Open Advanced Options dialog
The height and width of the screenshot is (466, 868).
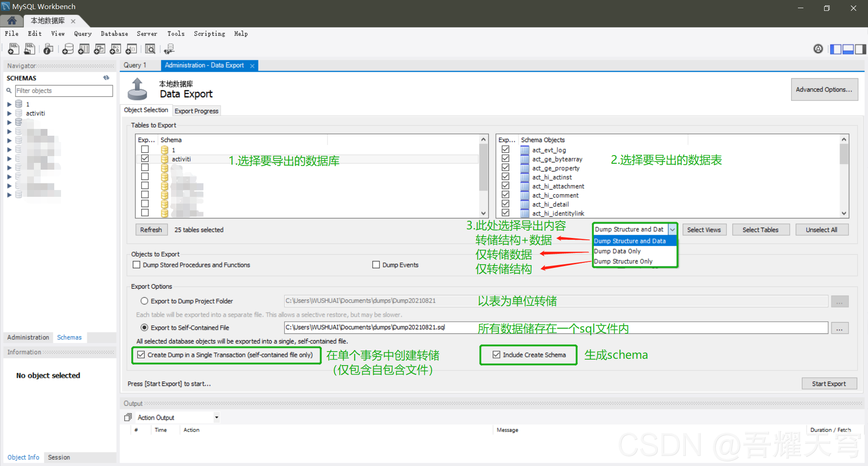pyautogui.click(x=824, y=90)
